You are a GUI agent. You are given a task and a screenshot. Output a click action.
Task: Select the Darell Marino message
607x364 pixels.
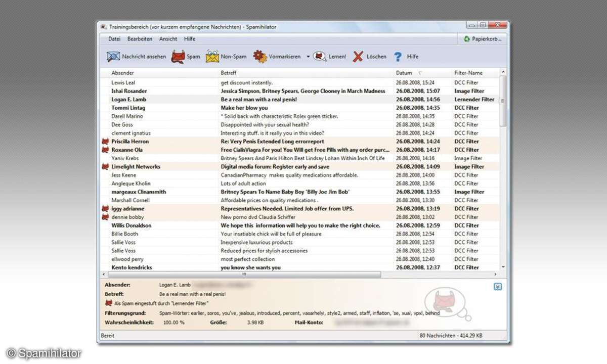tap(299, 116)
